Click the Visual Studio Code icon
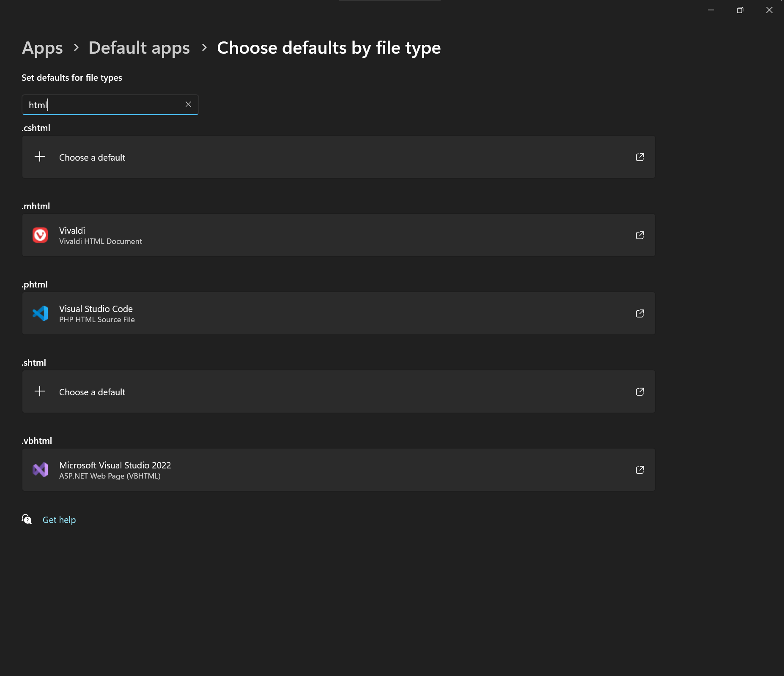The image size is (784, 676). tap(40, 313)
